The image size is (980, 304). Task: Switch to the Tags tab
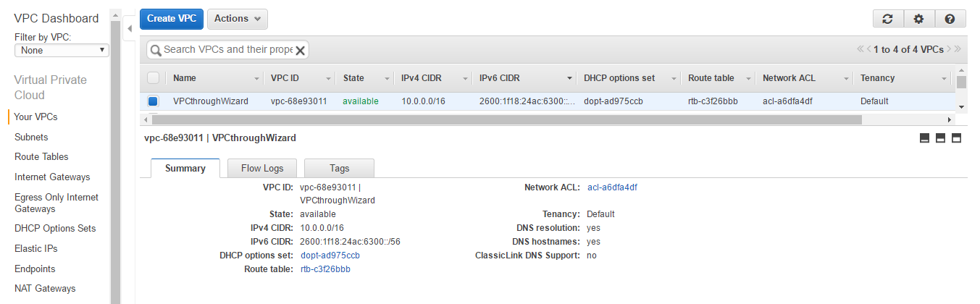click(x=339, y=168)
